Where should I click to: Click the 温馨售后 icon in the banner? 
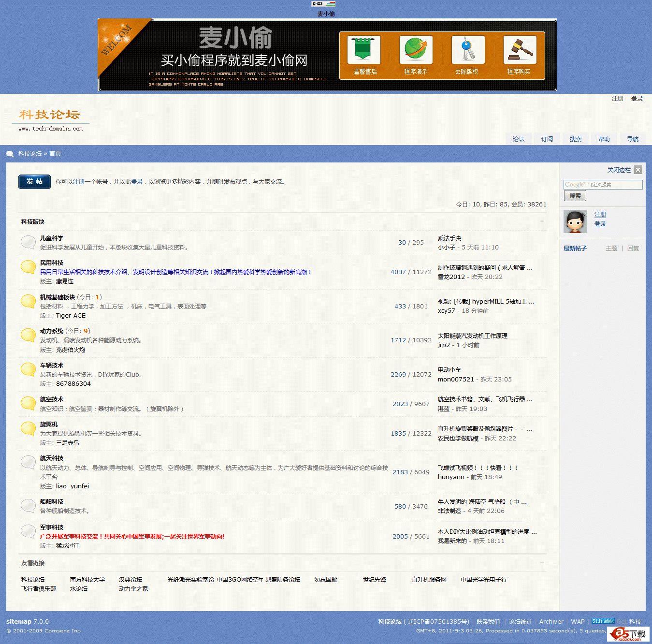364,49
